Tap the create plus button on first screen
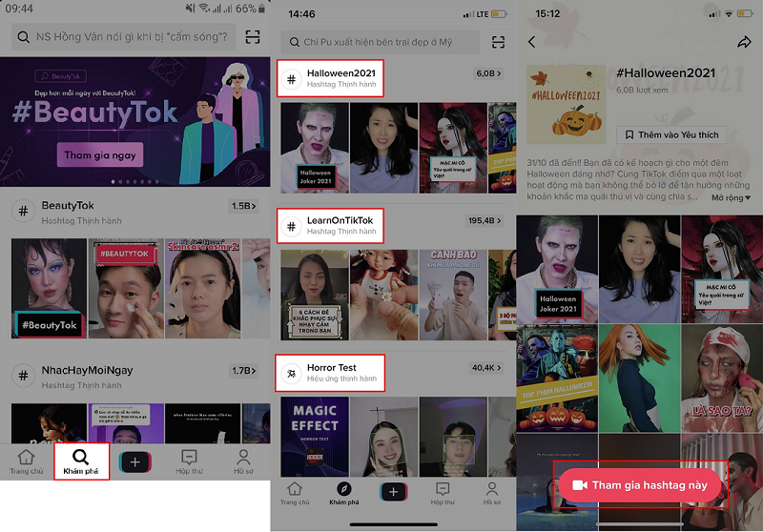The image size is (763, 532). 135,462
